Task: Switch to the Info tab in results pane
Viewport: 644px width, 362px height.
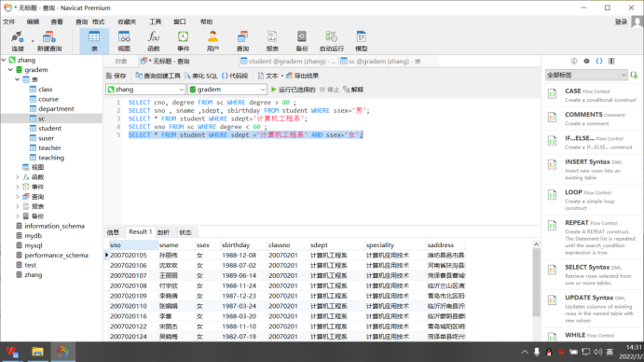Action: pyautogui.click(x=113, y=232)
